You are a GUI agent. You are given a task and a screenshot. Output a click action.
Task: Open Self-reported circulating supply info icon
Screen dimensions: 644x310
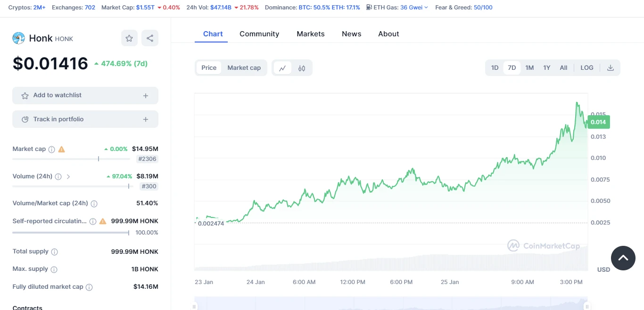[93, 221]
